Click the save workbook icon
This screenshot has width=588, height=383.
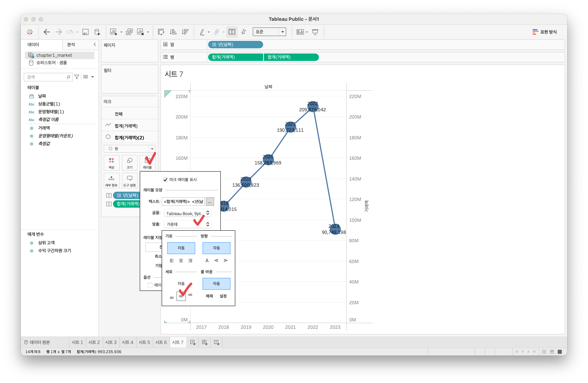coord(85,32)
